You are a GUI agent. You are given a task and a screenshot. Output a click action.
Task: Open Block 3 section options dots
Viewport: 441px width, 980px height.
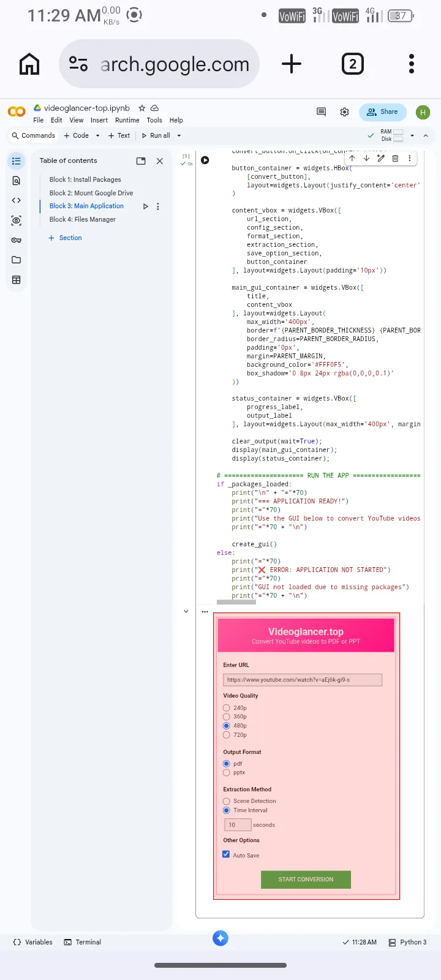click(x=158, y=206)
